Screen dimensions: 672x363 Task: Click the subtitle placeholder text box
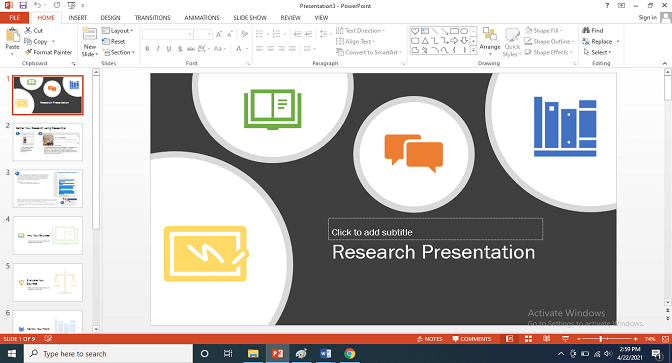click(435, 229)
